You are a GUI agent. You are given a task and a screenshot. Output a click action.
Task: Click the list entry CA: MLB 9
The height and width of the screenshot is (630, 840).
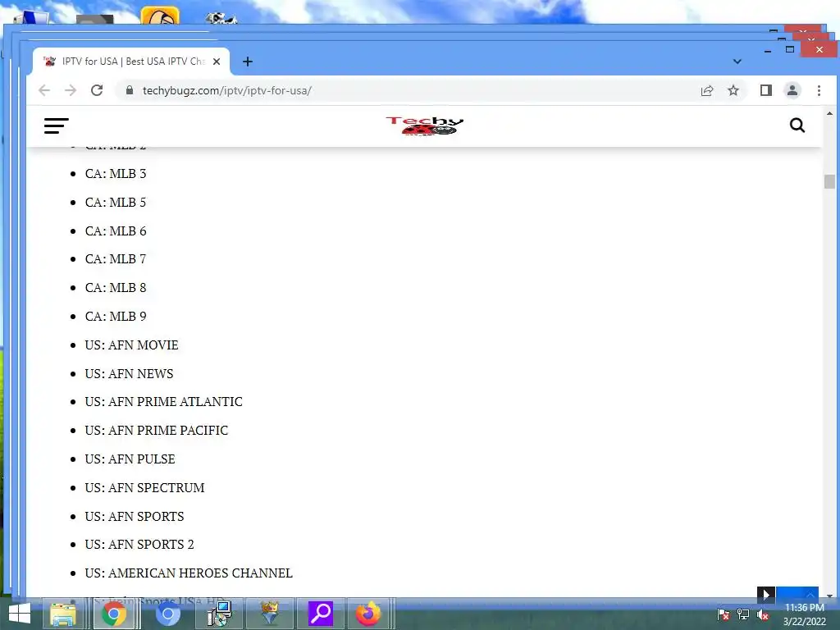116,317
